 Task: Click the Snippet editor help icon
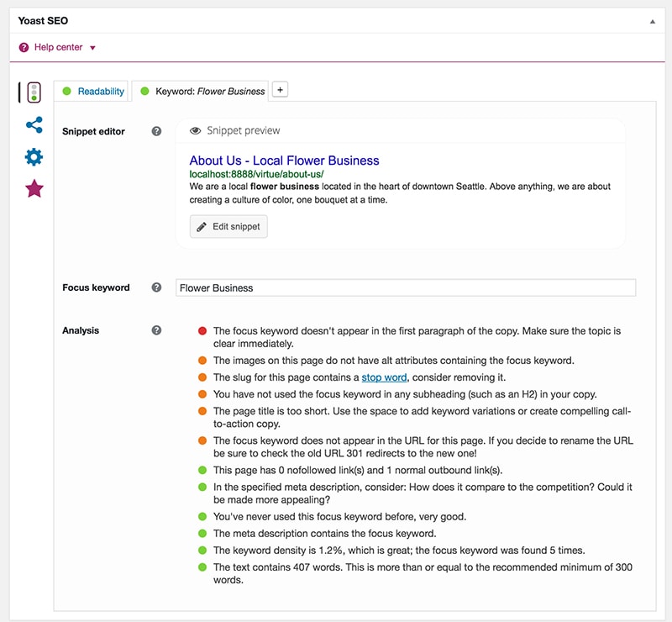(156, 131)
